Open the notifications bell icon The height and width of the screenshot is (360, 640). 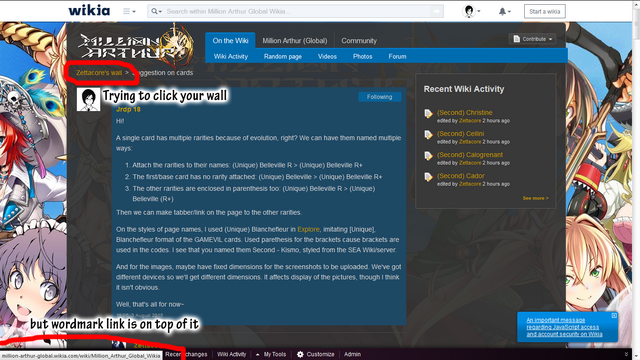point(502,11)
